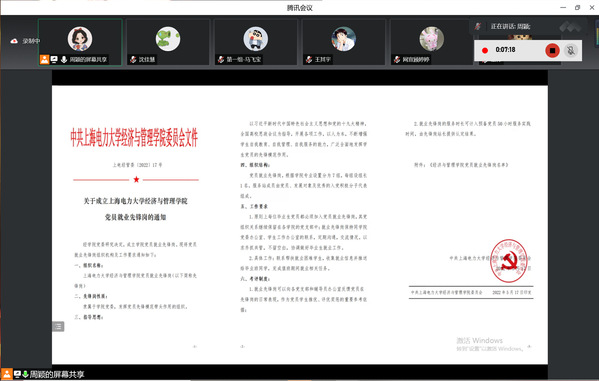Viewport: 599px width, 381px height.
Task: Click the orange user icon in bottom status bar
Action: click(x=6, y=374)
